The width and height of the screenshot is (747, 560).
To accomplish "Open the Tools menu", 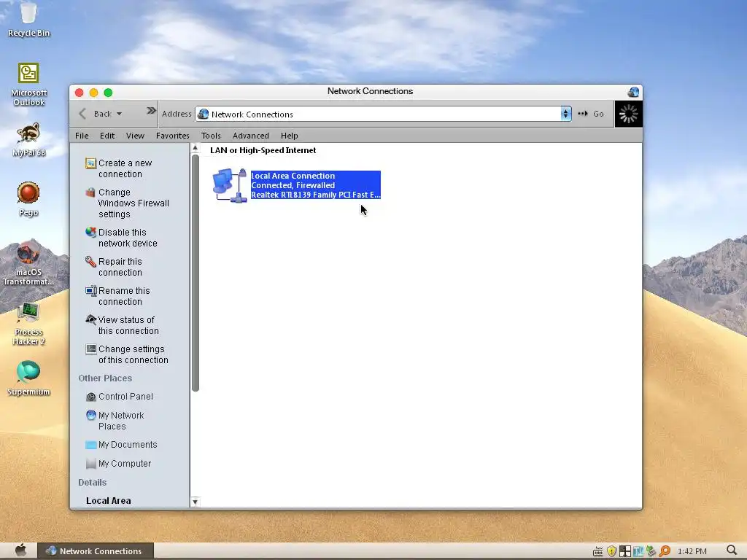I will (x=211, y=136).
